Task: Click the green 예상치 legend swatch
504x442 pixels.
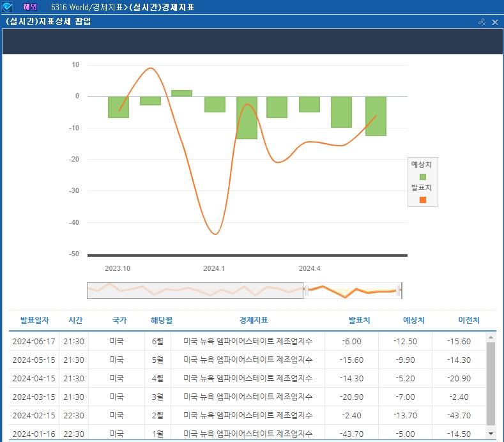Action: point(423,177)
